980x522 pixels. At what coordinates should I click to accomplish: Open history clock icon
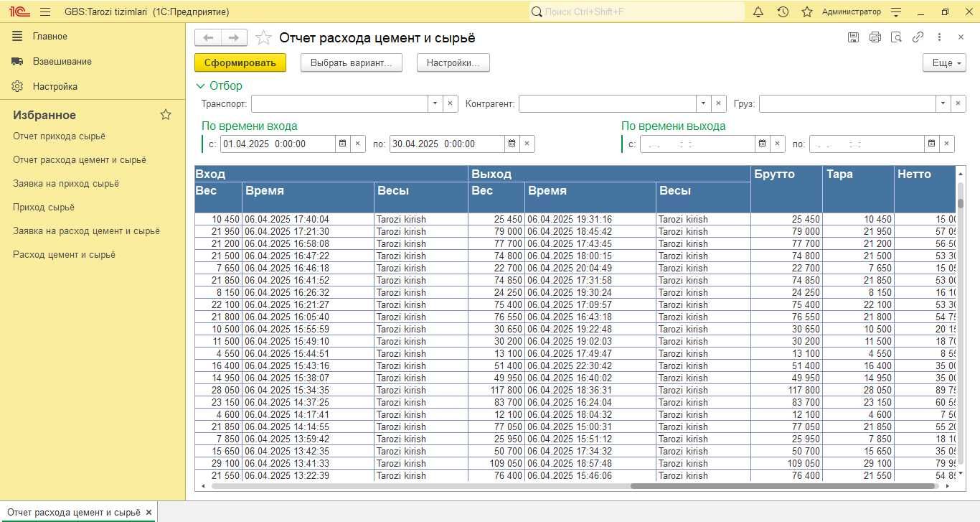point(783,12)
